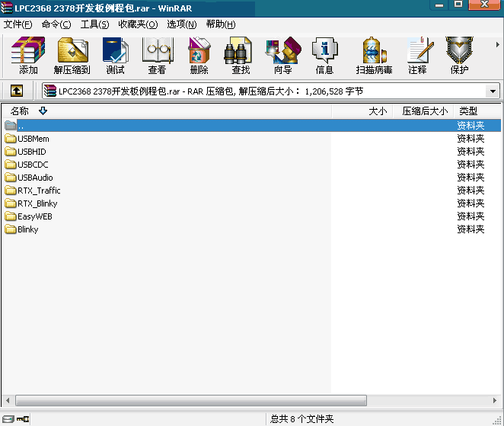Click horizontal scrollbar left arrow
The width and height of the screenshot is (504, 426).
(x=8, y=401)
